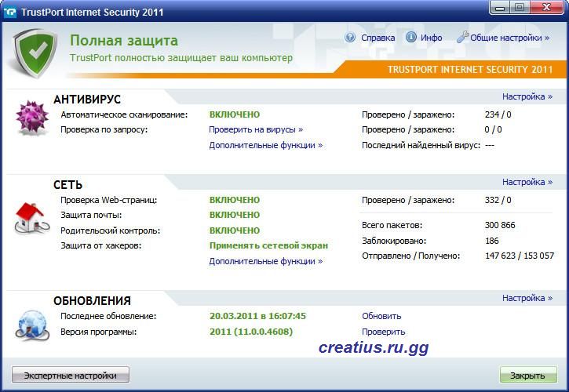
Task: Click the red house Network section icon
Action: (x=32, y=218)
